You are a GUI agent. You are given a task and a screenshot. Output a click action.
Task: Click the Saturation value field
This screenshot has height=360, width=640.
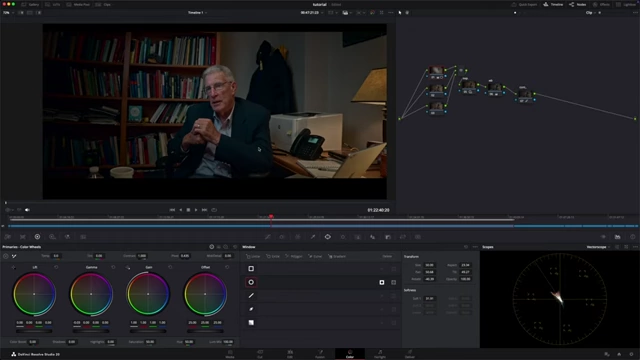150,342
